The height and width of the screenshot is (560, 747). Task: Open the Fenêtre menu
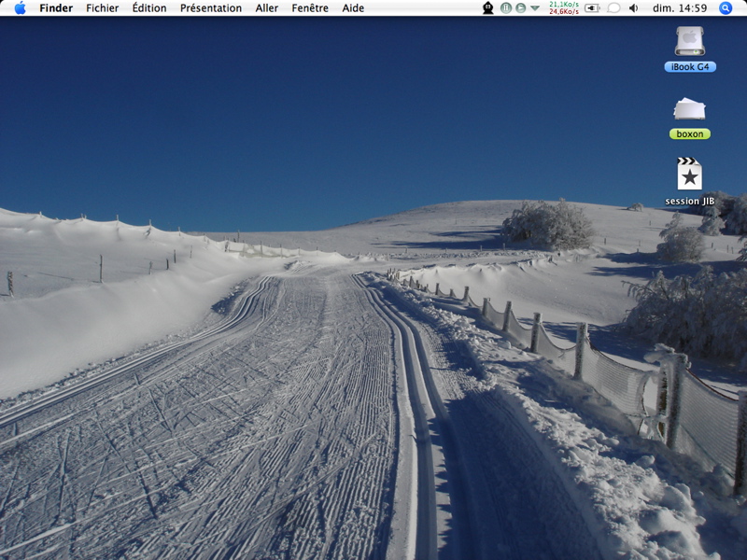310,8
